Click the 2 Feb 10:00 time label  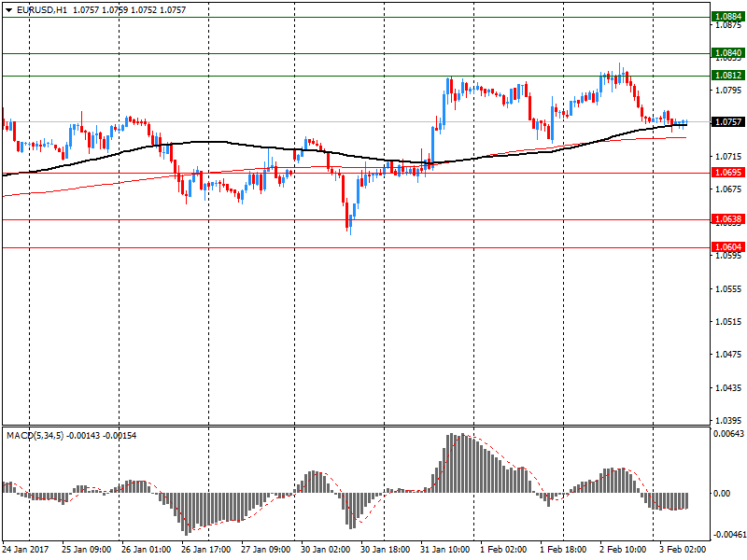coord(623,549)
